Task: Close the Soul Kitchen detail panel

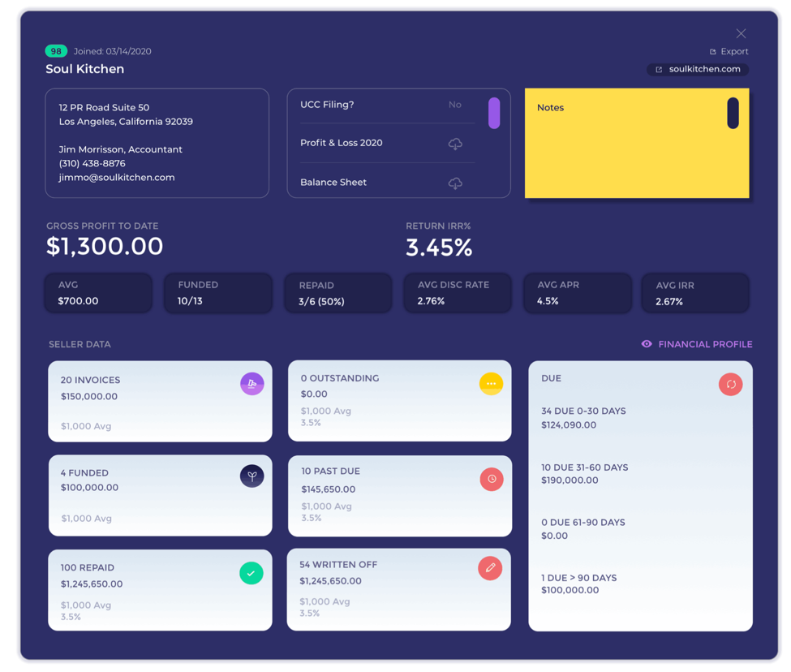Action: [x=741, y=33]
